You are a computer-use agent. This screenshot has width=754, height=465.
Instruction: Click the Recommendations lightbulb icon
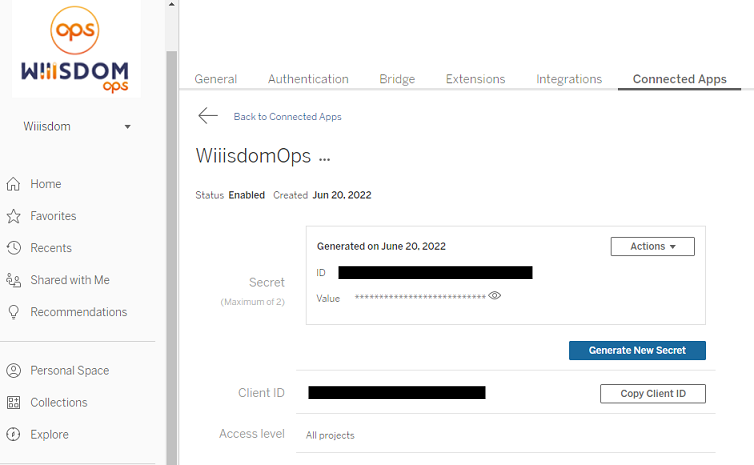(x=13, y=313)
